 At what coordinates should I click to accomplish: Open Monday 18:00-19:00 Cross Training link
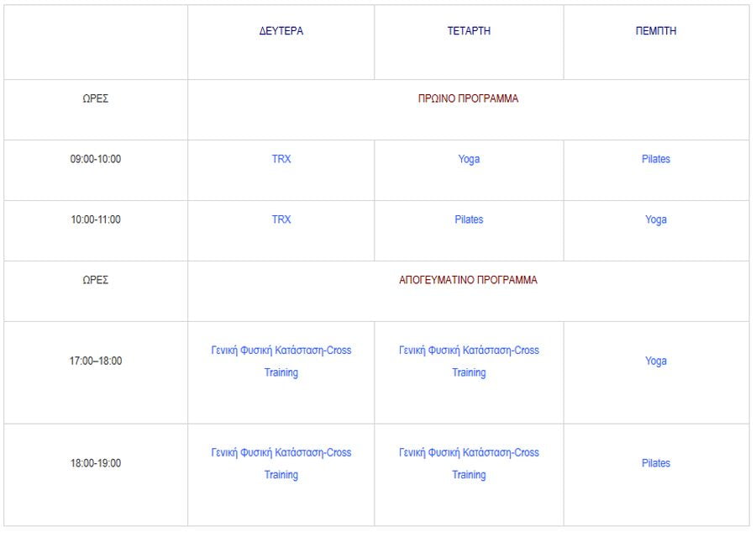[x=281, y=464]
